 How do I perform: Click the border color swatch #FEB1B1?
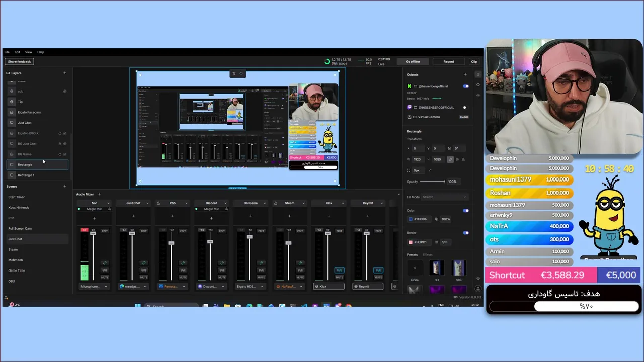coord(411,242)
